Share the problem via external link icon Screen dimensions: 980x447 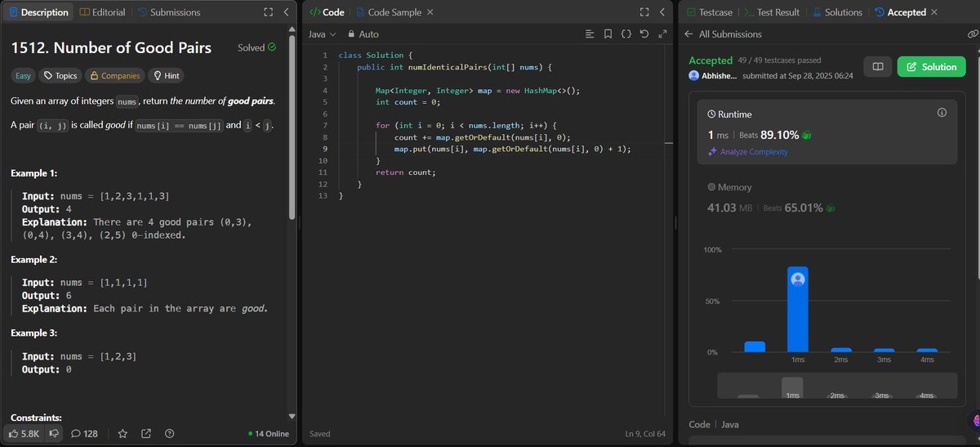146,433
